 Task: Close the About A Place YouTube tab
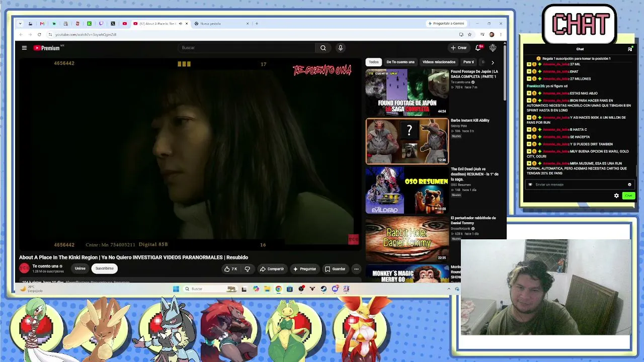click(187, 24)
